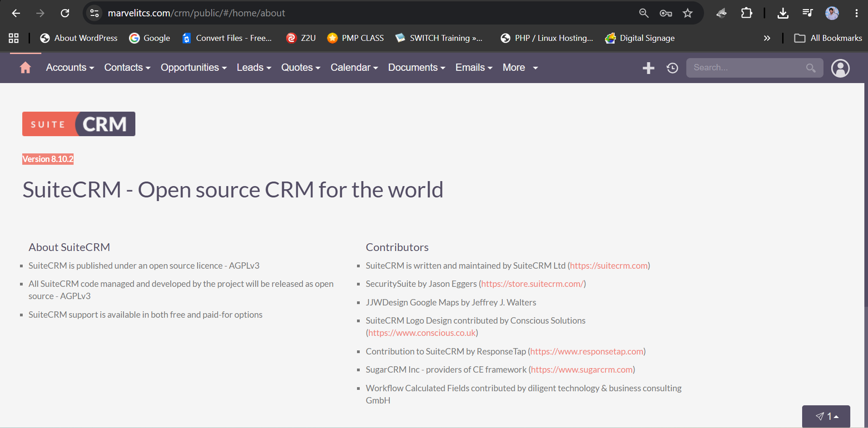Open Digital Signage bookmark
868x428 pixels.
coord(640,38)
